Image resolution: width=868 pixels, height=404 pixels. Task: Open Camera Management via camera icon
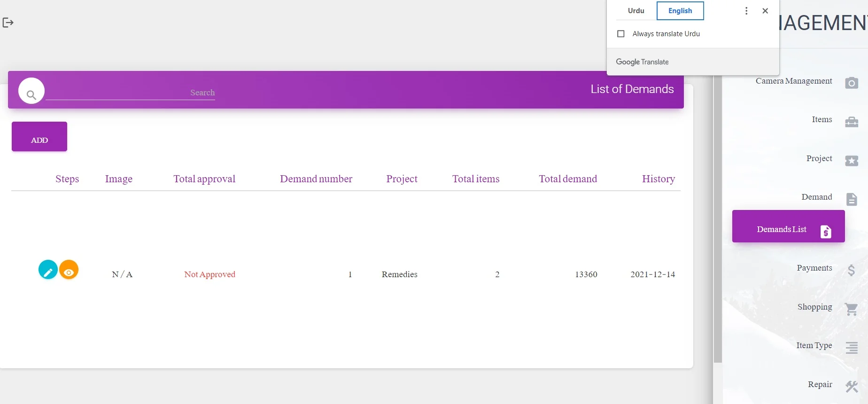851,83
